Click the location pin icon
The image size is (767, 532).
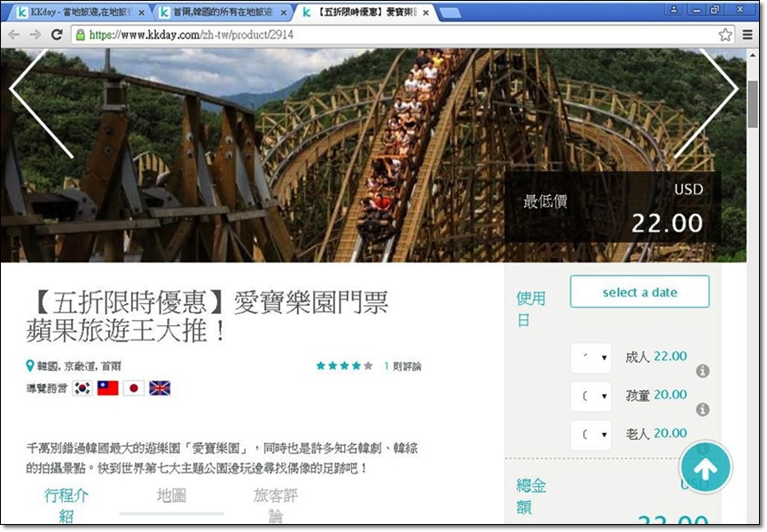click(30, 365)
